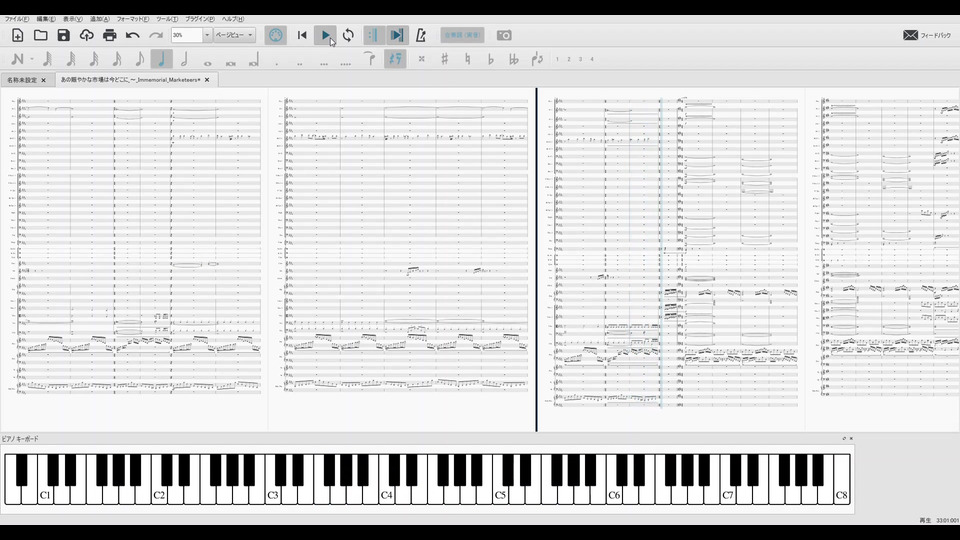Select the longa note duration

254,60
